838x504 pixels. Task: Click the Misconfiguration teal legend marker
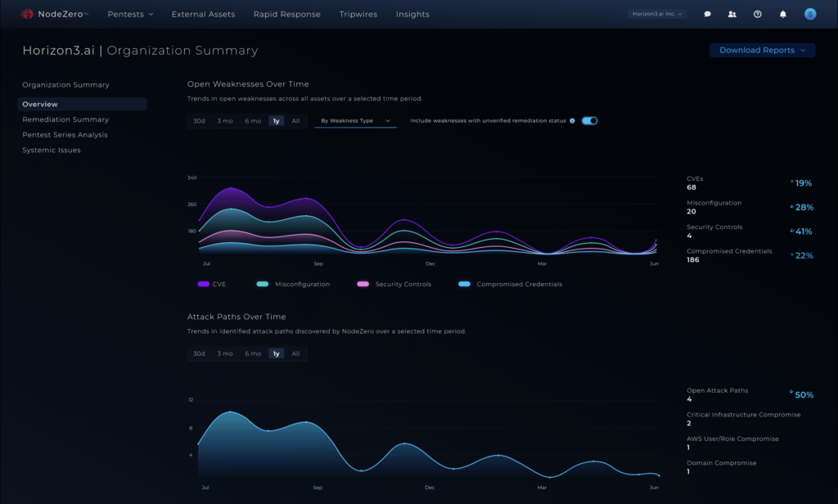point(263,285)
